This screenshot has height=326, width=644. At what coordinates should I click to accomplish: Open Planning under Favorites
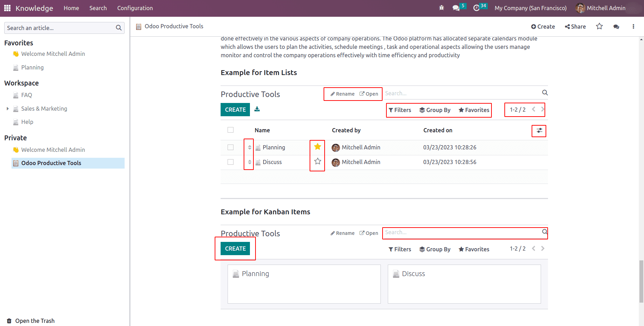coord(32,67)
